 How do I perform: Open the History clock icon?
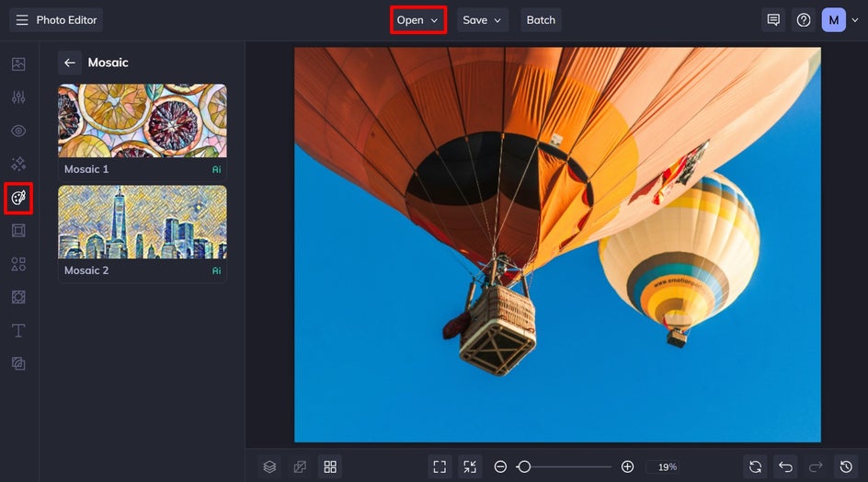(846, 467)
